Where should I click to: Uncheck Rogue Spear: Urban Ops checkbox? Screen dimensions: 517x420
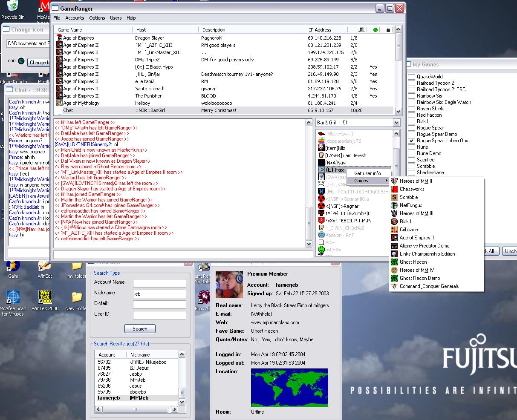coord(412,141)
